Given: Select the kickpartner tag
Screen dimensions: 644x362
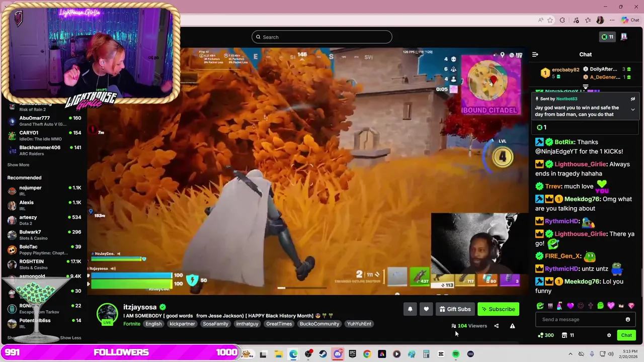Looking at the screenshot, I should (x=182, y=324).
